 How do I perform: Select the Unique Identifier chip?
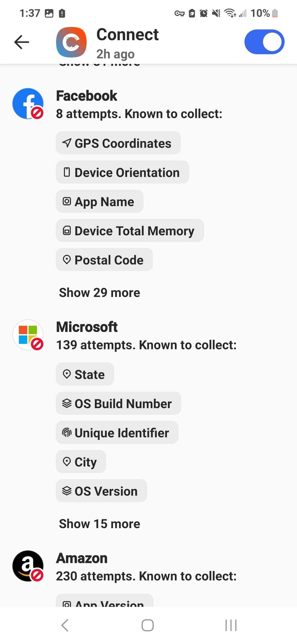tap(117, 433)
